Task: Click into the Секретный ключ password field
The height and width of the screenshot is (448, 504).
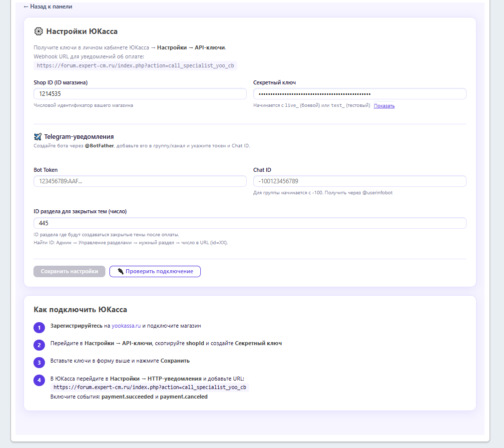Action: (x=360, y=94)
